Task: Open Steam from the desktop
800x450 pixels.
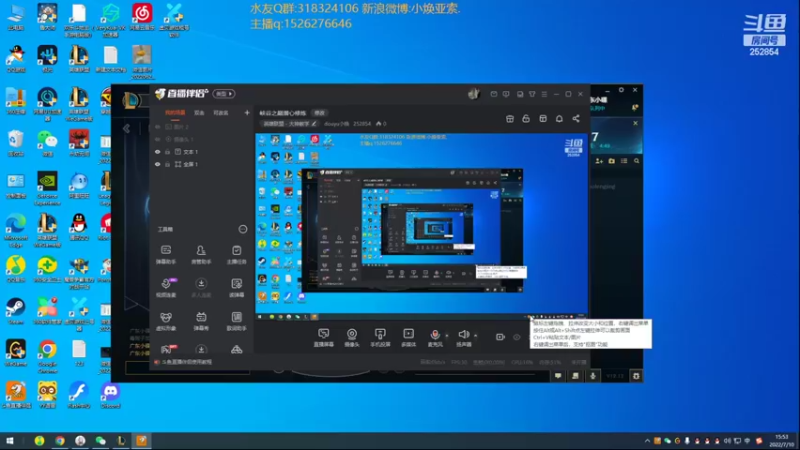Action: coord(15,311)
